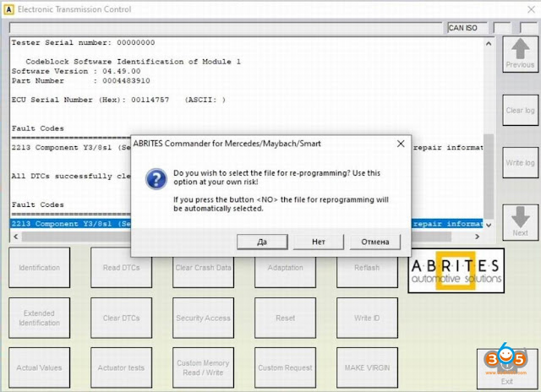
Task: Click the MAKE VIRGIN button
Action: [x=367, y=367]
